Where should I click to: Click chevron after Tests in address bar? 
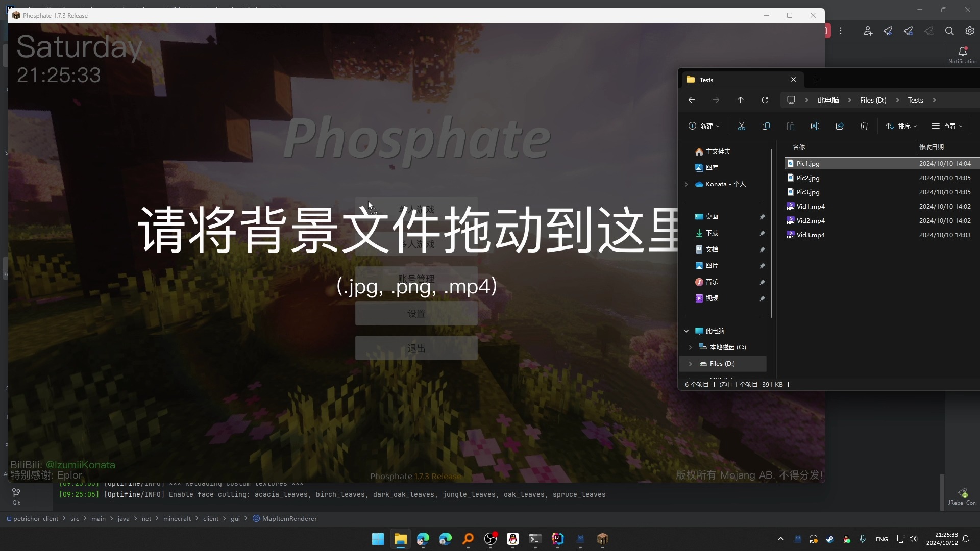[x=934, y=100]
